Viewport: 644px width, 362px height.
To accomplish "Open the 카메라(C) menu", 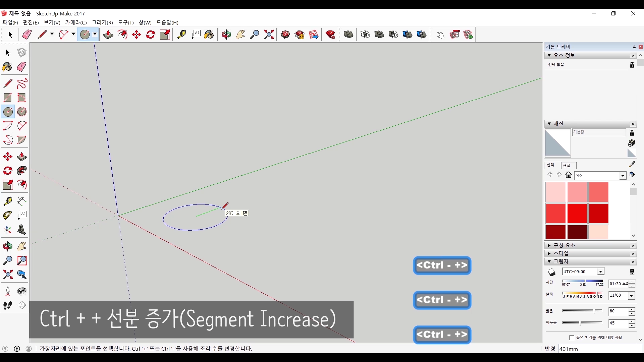I will [76, 22].
